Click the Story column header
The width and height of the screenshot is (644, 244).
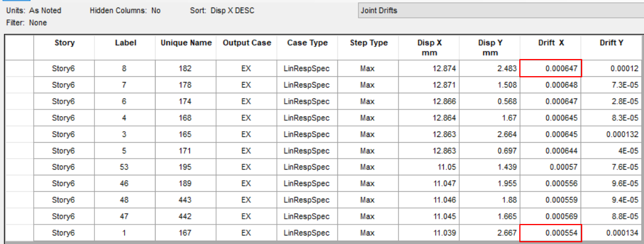pos(64,43)
